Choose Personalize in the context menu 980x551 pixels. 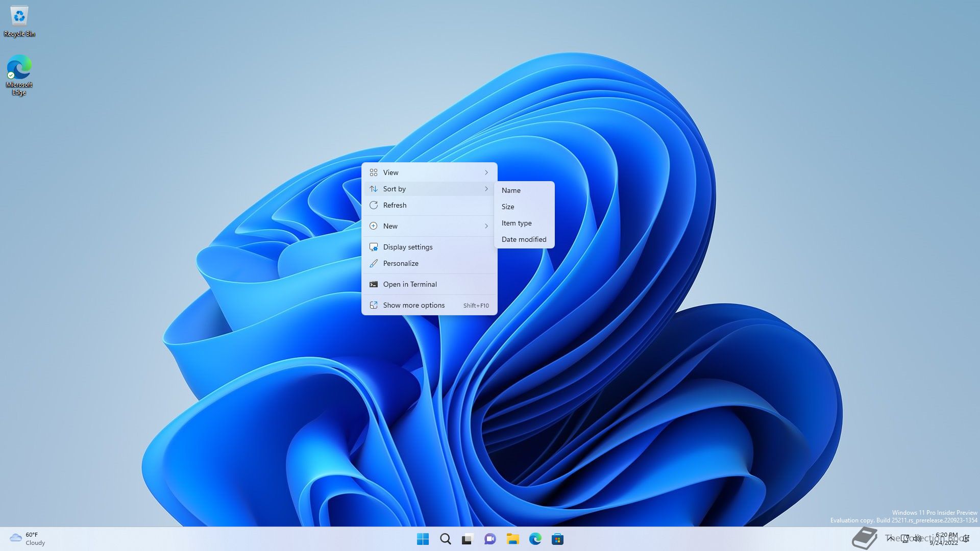pos(429,263)
